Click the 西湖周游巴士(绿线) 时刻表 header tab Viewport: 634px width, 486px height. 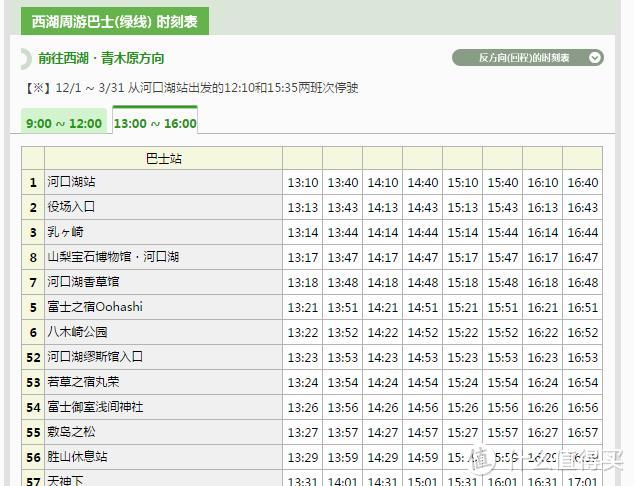[115, 21]
